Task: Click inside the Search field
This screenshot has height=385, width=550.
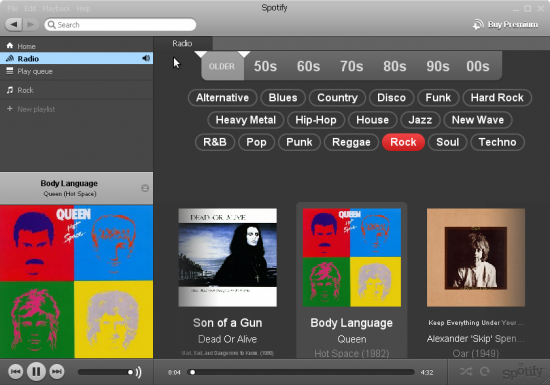Action: [120, 25]
